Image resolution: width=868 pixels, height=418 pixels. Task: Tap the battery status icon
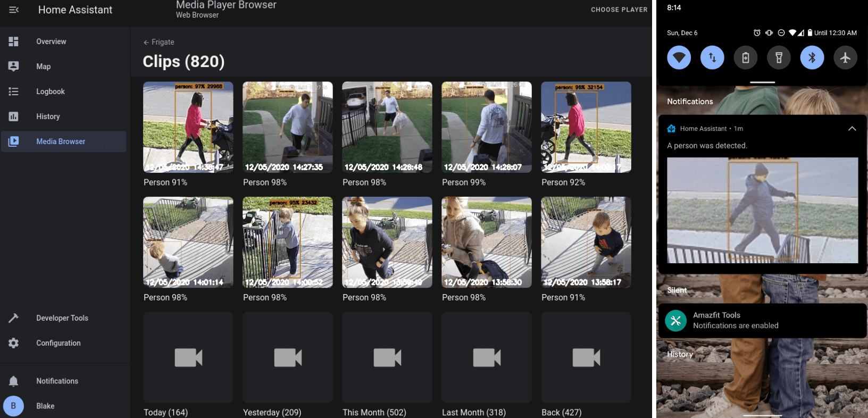tap(810, 33)
